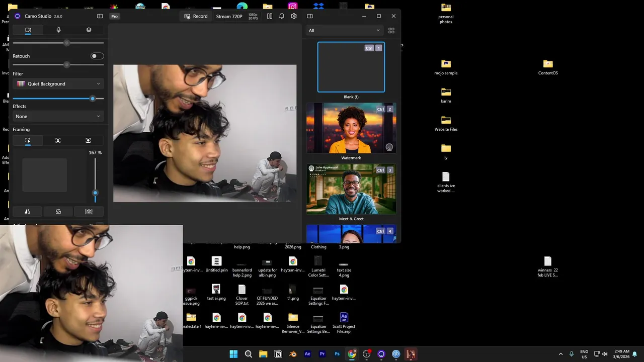The width and height of the screenshot is (644, 362).
Task: Rotate the camera image
Action: (x=58, y=212)
